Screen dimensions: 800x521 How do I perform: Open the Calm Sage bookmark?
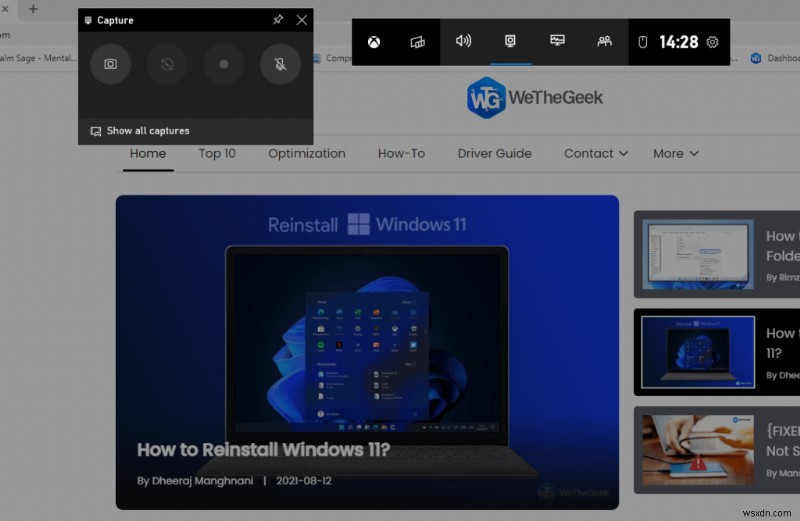click(x=38, y=58)
